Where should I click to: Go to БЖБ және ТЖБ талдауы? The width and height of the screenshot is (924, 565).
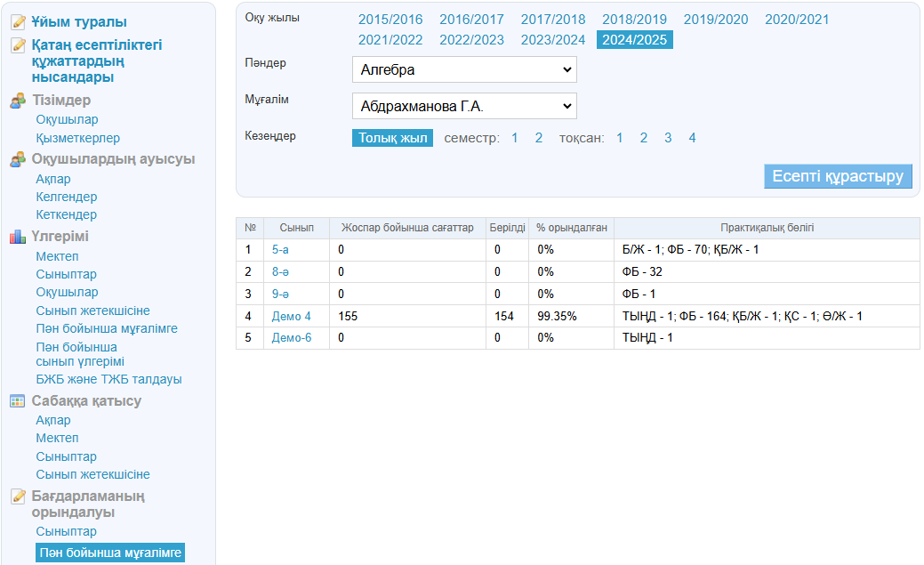click(108, 379)
